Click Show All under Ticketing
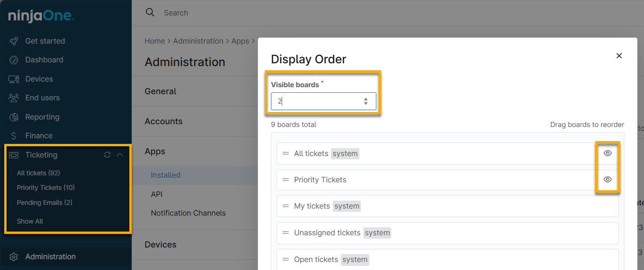The height and width of the screenshot is (270, 644). (30, 221)
